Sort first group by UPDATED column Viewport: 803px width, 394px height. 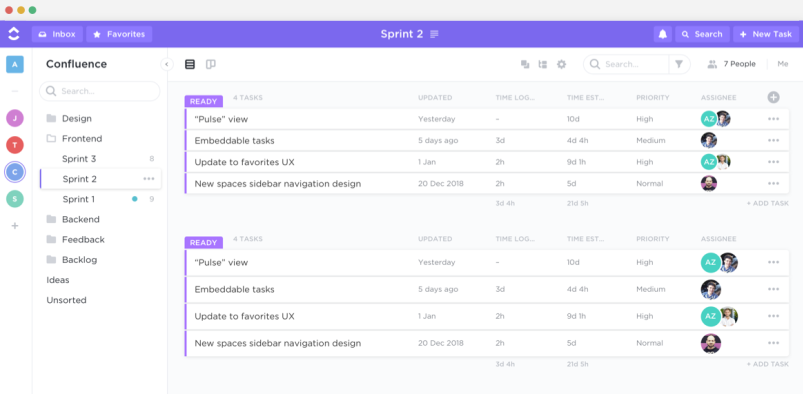pyautogui.click(x=435, y=97)
